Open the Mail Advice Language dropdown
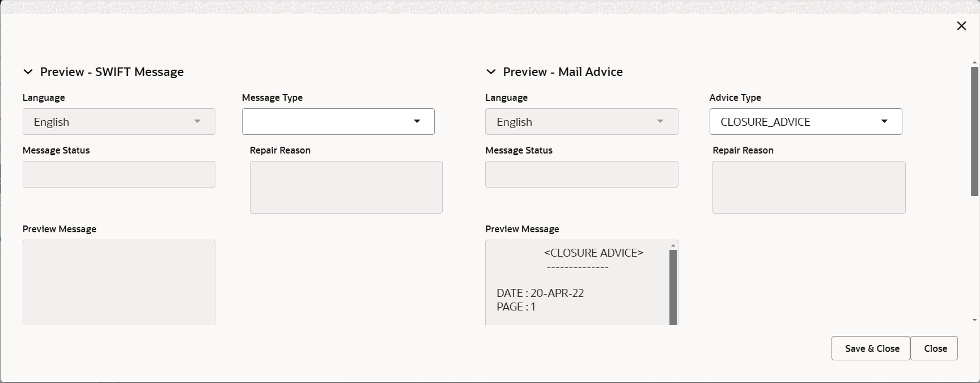 pyautogui.click(x=582, y=122)
